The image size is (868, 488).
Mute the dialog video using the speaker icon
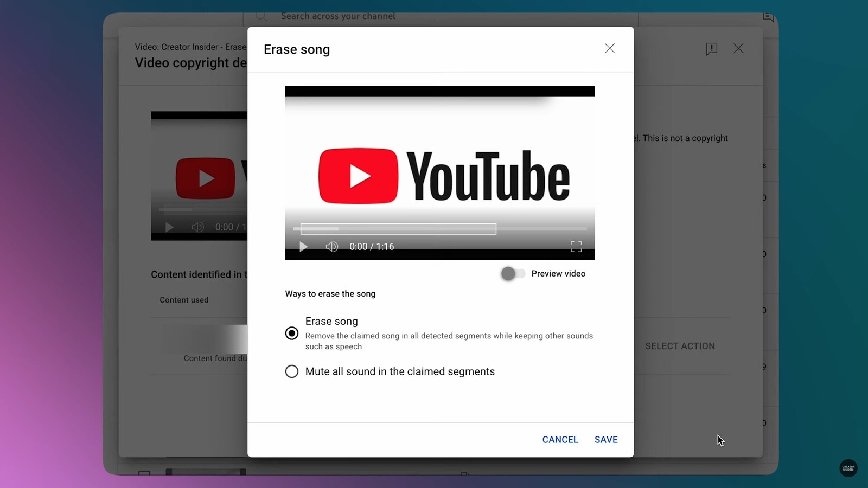(331, 247)
